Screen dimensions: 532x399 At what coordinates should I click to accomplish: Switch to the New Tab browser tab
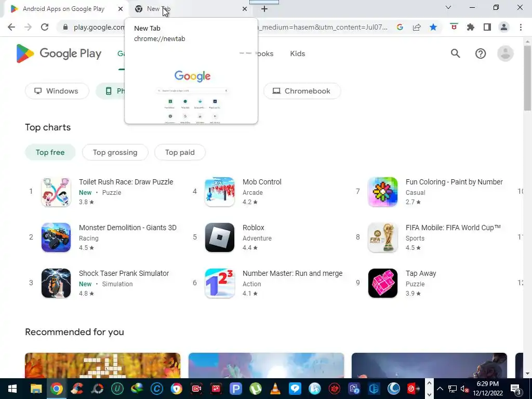tap(190, 9)
